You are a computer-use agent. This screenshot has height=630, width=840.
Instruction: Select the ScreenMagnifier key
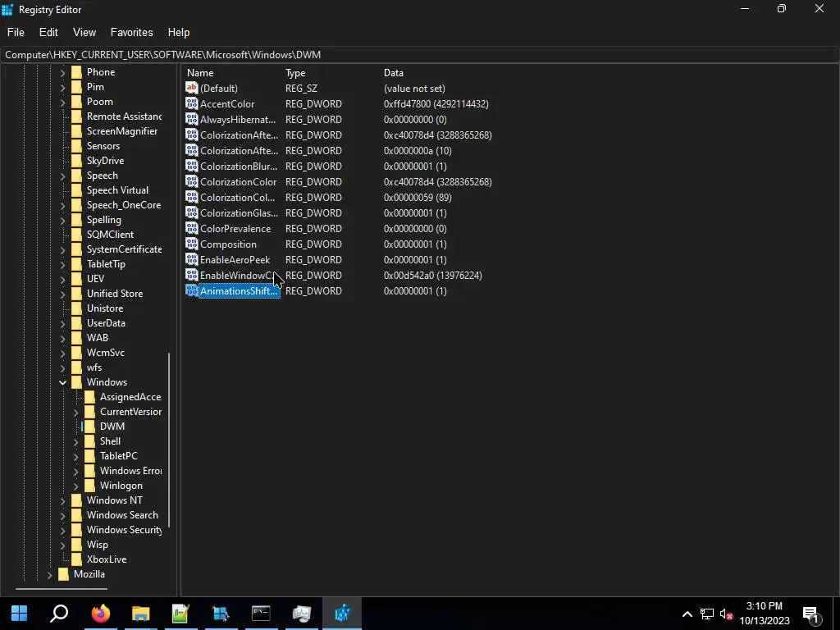122,131
